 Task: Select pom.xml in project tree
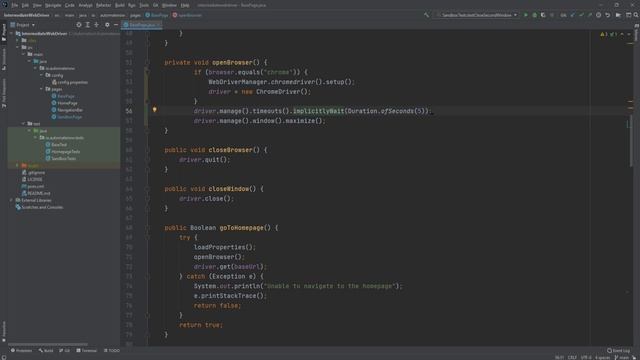[33, 186]
